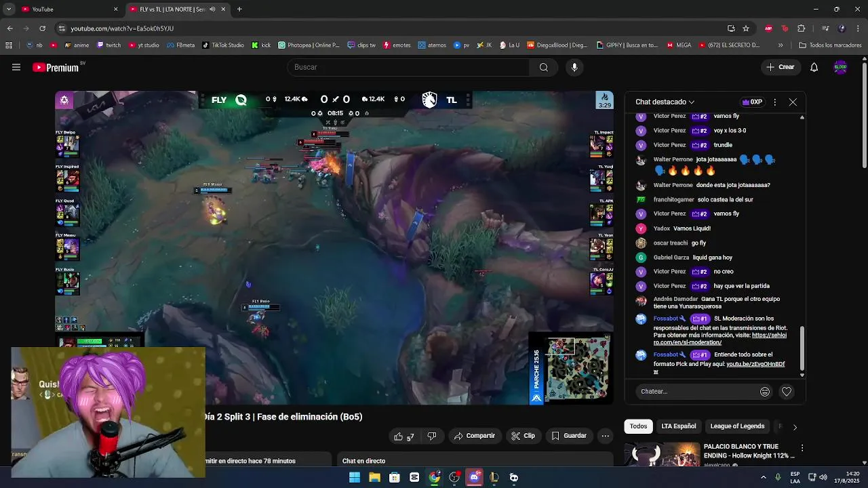This screenshot has width=868, height=488.
Task: Open the Photopea bookmark
Action: coord(309,45)
